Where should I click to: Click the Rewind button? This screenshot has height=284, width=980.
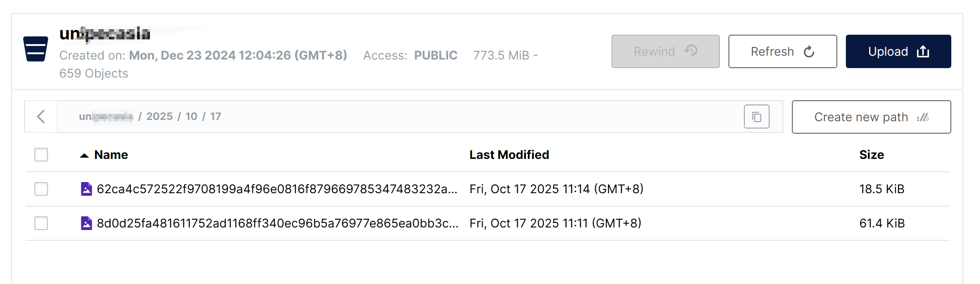point(665,51)
